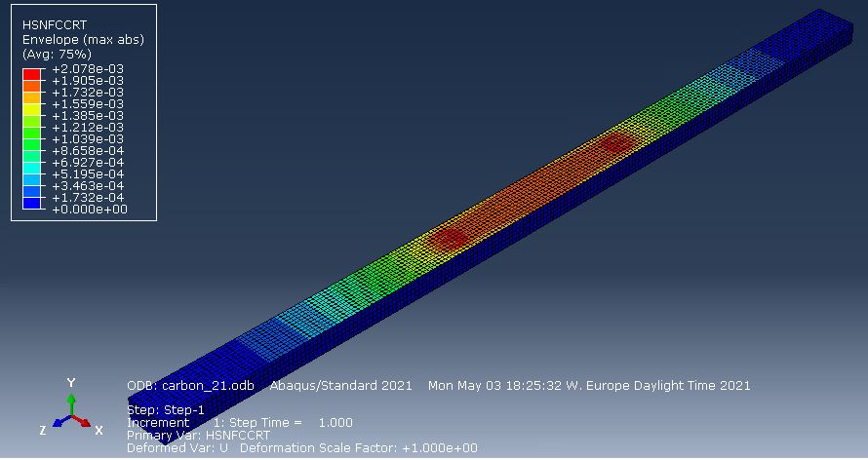
Task: Click the 'Primary Var: HSNFCCRT' line
Action: (x=198, y=435)
